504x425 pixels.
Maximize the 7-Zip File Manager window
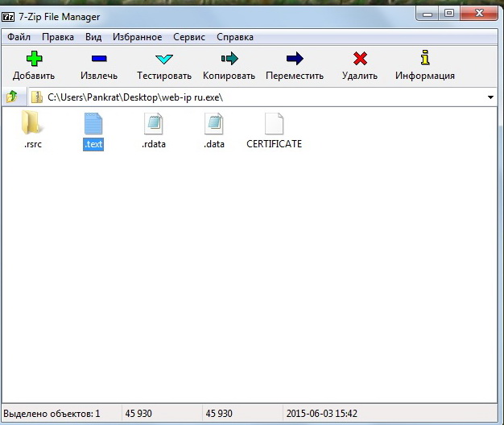coord(449,14)
